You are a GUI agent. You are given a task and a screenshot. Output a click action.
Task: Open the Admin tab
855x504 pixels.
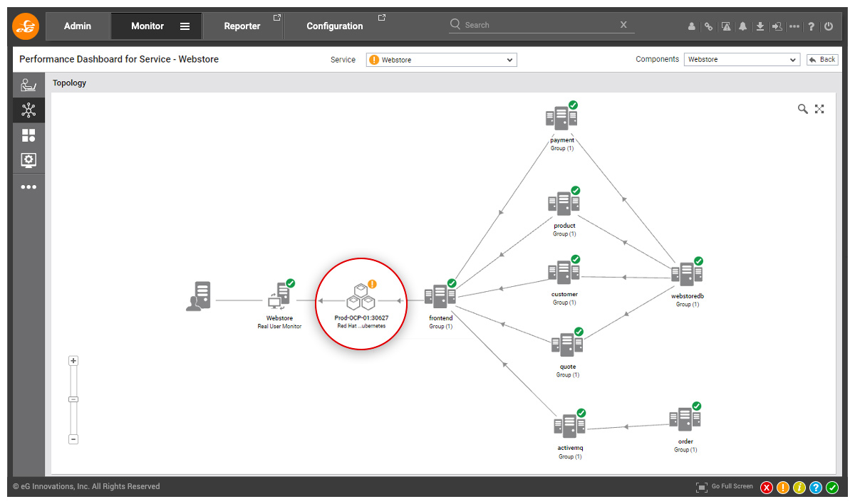78,26
